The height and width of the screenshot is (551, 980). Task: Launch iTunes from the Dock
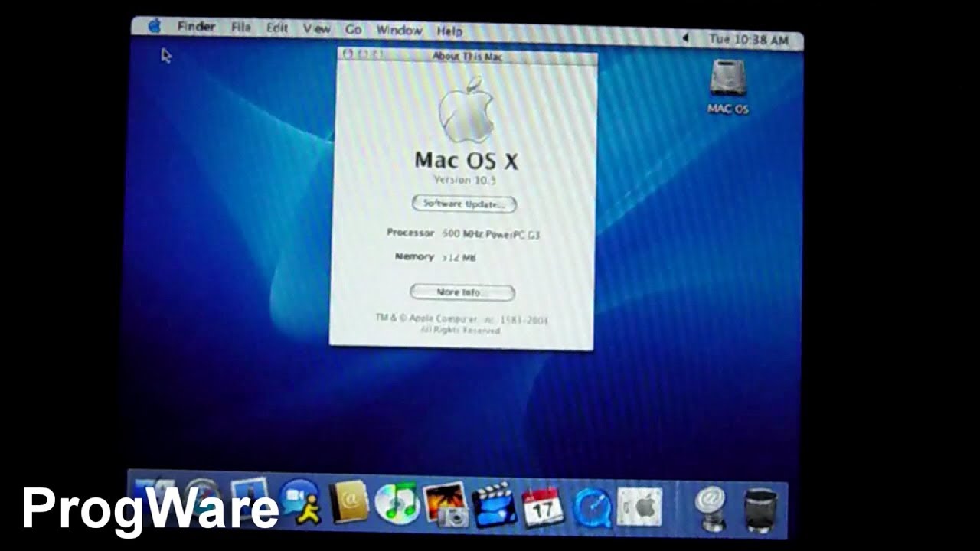tap(397, 504)
